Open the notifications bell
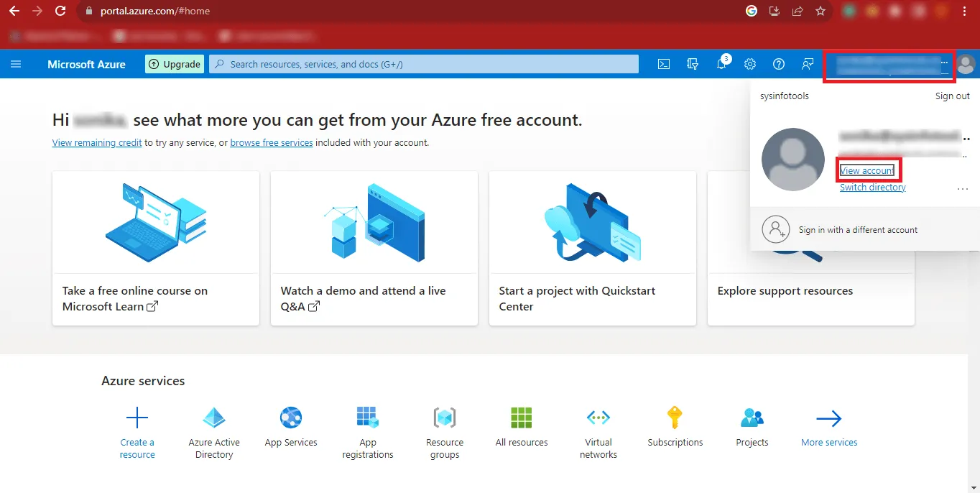The image size is (980, 493). pyautogui.click(x=721, y=64)
